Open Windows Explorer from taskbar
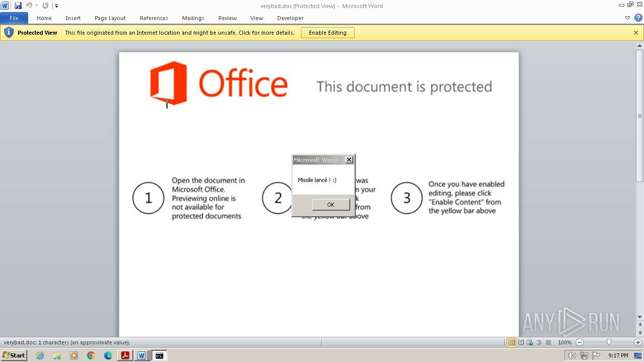The height and width of the screenshot is (362, 644). point(57,355)
